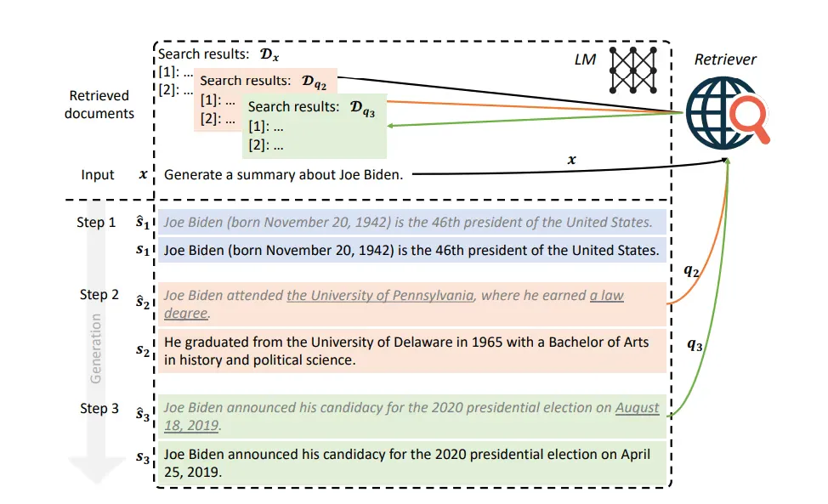Click the Step 3 label

point(99,409)
